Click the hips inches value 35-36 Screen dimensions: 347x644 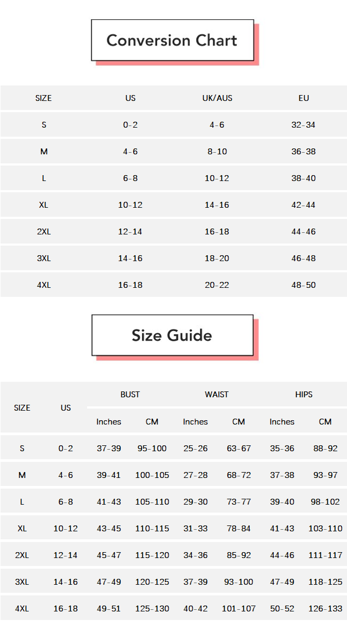[x=282, y=449]
